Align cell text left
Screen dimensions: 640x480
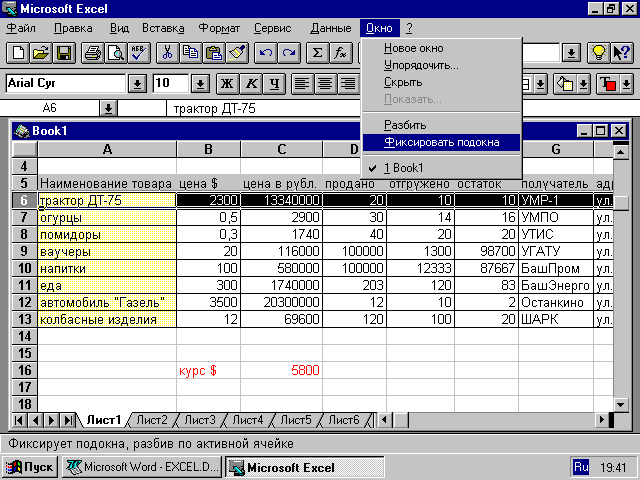(302, 84)
